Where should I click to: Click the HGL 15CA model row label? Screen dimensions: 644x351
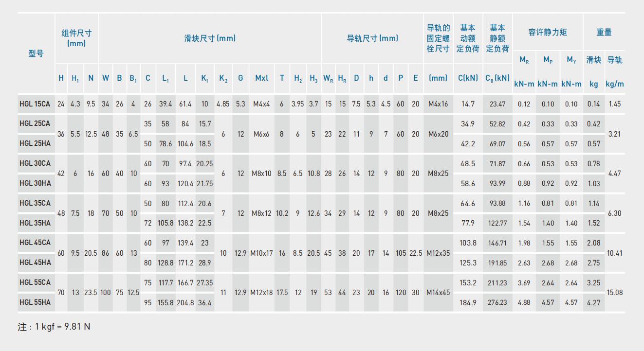tap(35, 104)
